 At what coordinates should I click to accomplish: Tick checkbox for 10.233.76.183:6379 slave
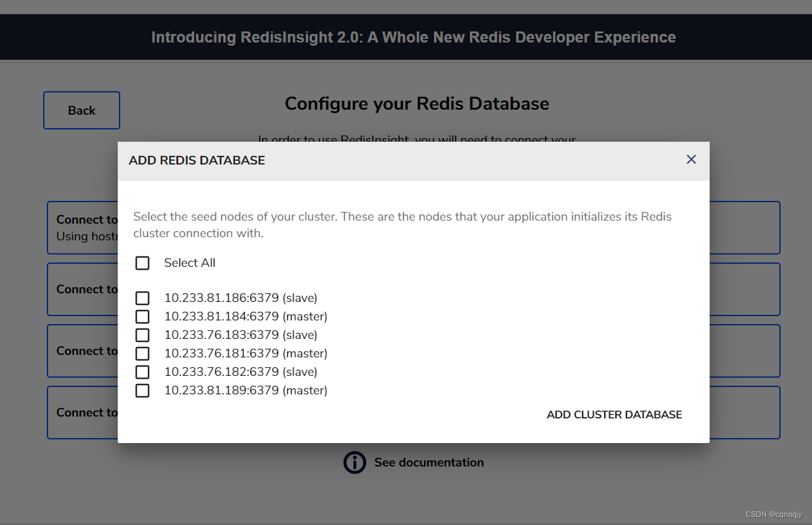click(x=142, y=335)
